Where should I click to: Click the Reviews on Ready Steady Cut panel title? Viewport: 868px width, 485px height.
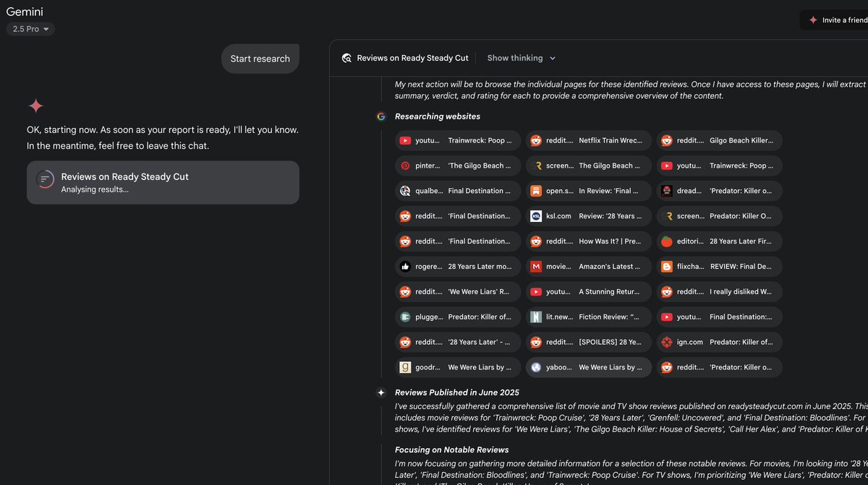[413, 59]
